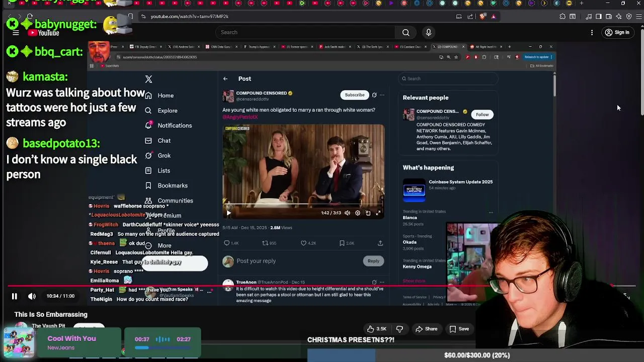Repost the tweet with 955 reposts
Screen dimensions: 644x362
[x=269, y=243]
